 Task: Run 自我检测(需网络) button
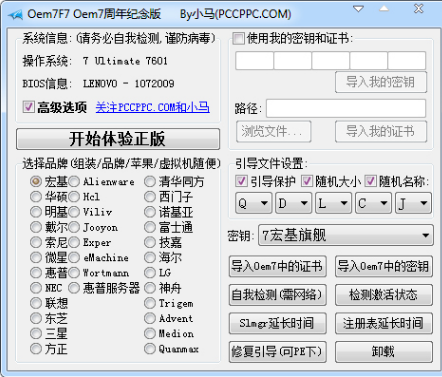pyautogui.click(x=278, y=295)
